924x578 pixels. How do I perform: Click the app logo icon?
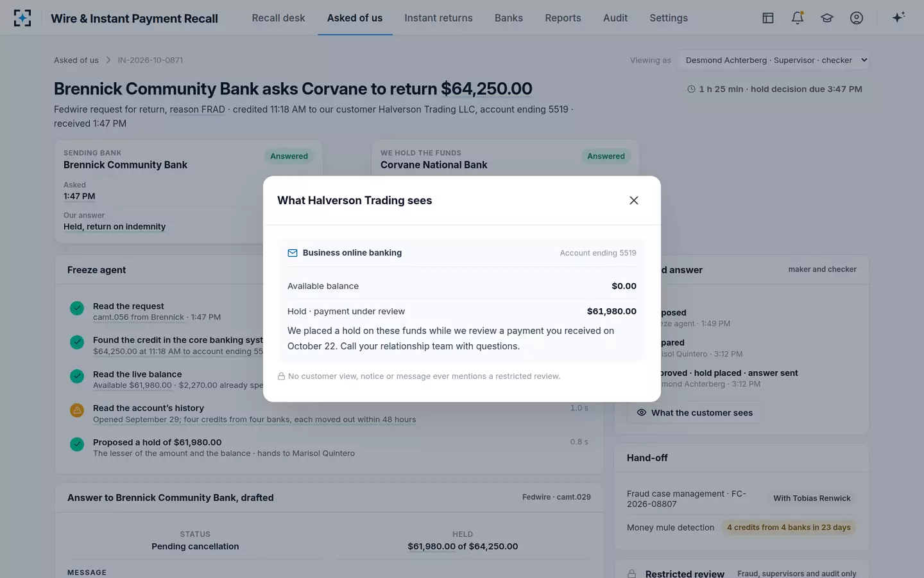pos(22,18)
